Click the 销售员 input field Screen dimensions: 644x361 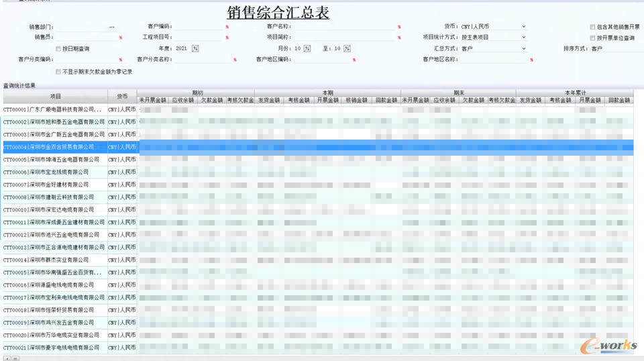point(87,38)
